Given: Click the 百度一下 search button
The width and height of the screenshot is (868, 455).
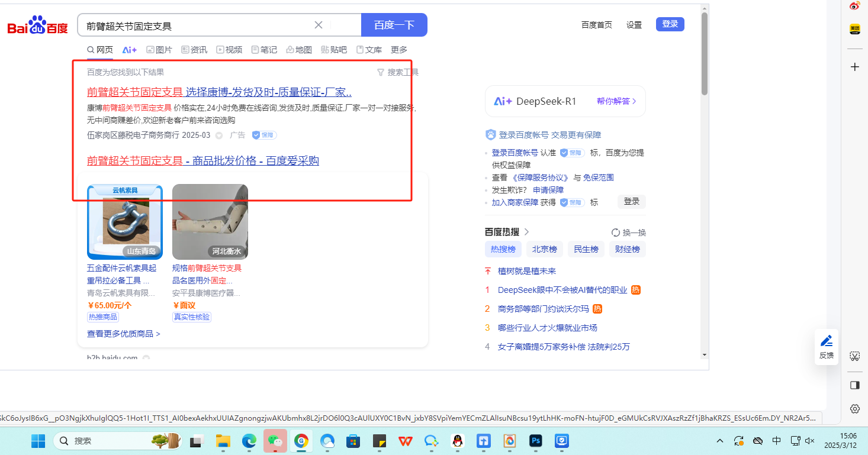Looking at the screenshot, I should pyautogui.click(x=394, y=25).
